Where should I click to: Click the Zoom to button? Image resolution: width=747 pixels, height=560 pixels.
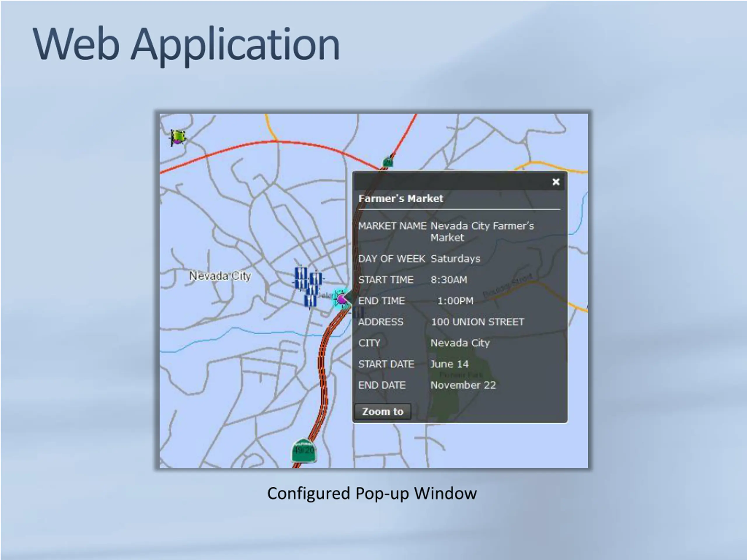coord(383,412)
